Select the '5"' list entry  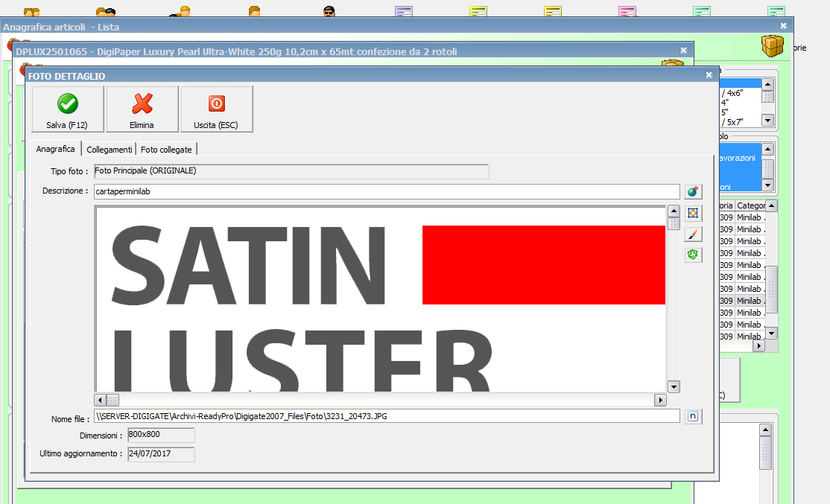(725, 112)
